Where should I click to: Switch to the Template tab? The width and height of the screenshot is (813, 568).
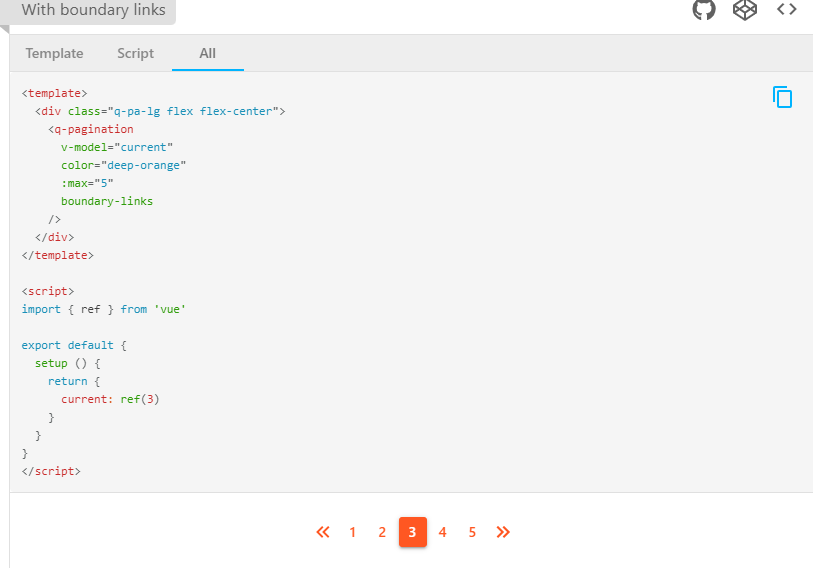tap(54, 53)
